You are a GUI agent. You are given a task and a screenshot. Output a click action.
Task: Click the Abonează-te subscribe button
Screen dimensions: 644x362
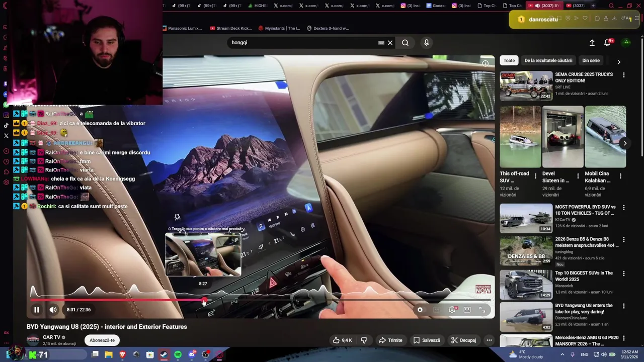point(102,340)
